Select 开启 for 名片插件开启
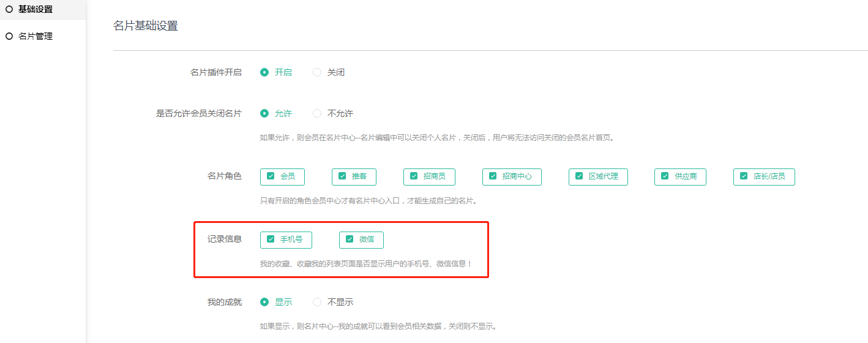The width and height of the screenshot is (868, 343). pyautogui.click(x=264, y=72)
